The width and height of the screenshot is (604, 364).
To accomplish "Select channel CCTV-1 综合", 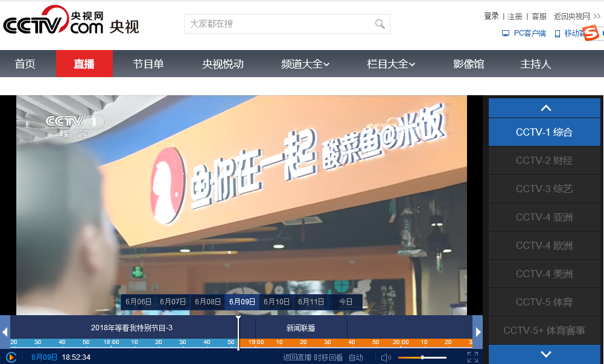I will point(544,133).
